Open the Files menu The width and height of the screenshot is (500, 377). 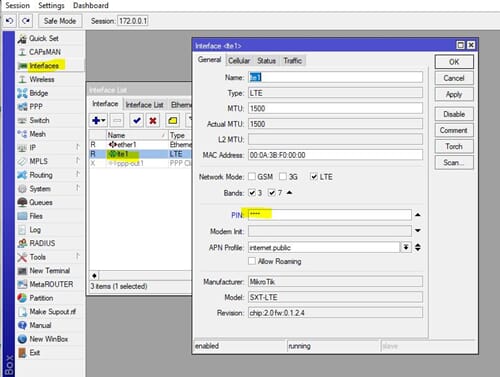[36, 216]
